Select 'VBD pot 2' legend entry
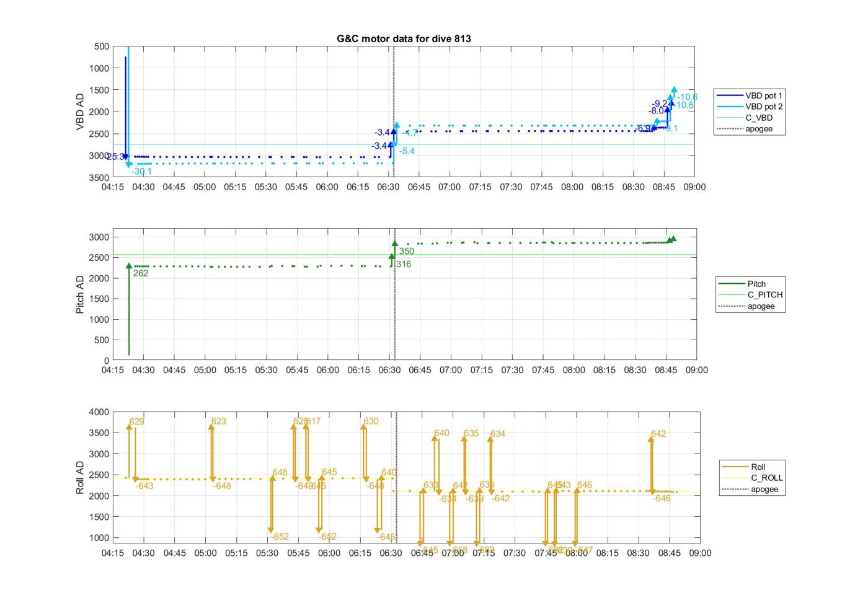 [764, 107]
